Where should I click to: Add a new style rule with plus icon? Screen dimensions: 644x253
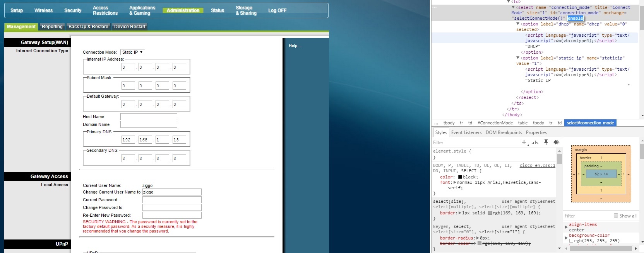[524, 143]
